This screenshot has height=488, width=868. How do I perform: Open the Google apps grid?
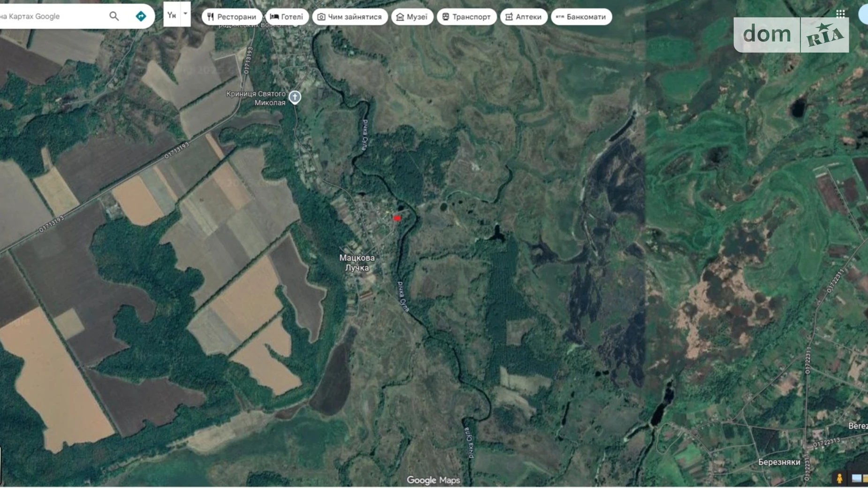coord(840,13)
